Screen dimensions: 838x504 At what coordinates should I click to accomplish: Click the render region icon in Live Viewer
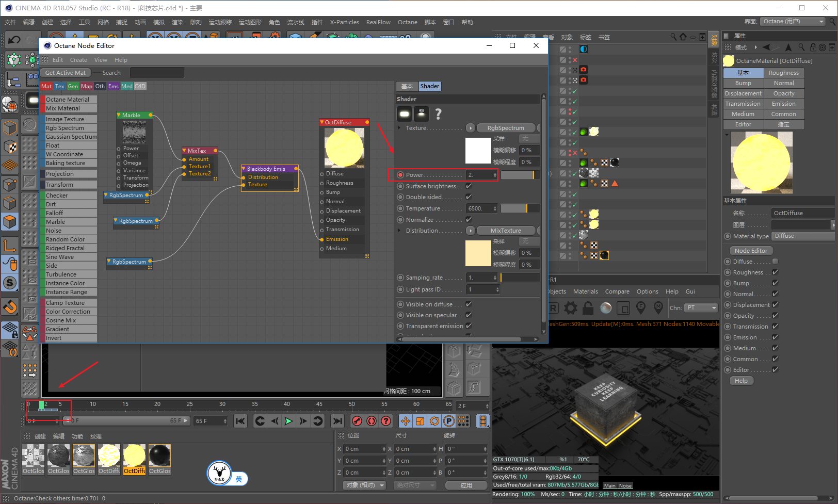point(623,308)
